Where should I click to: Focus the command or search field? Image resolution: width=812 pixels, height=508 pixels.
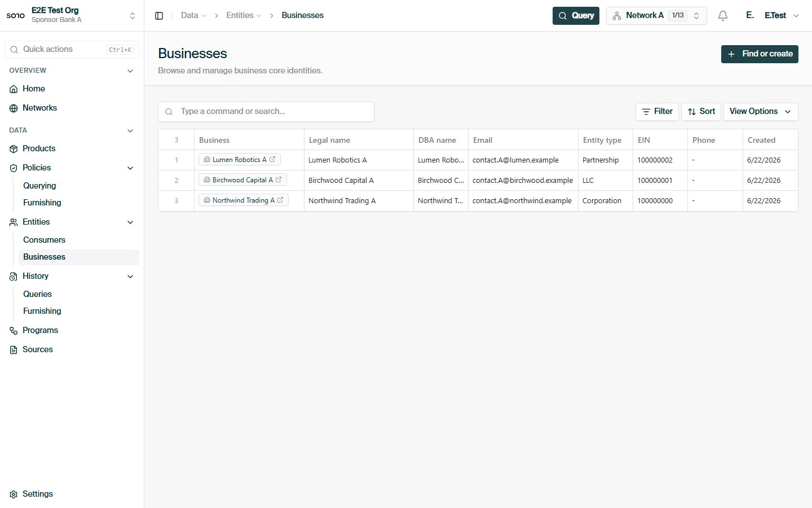266,112
